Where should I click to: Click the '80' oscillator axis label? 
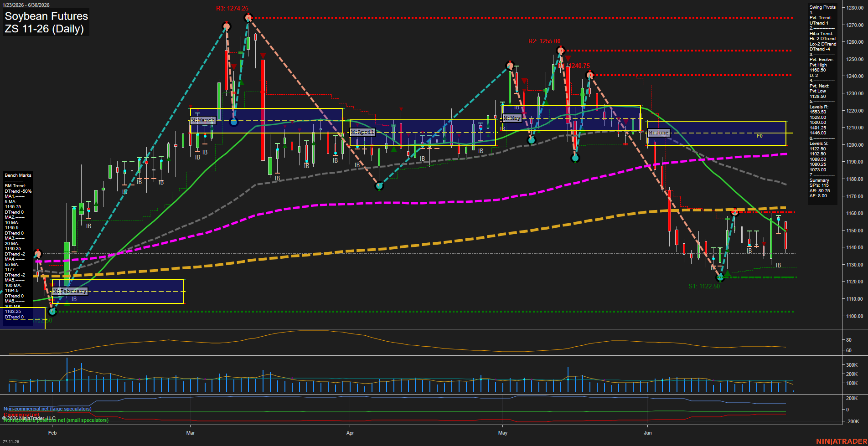point(849,340)
